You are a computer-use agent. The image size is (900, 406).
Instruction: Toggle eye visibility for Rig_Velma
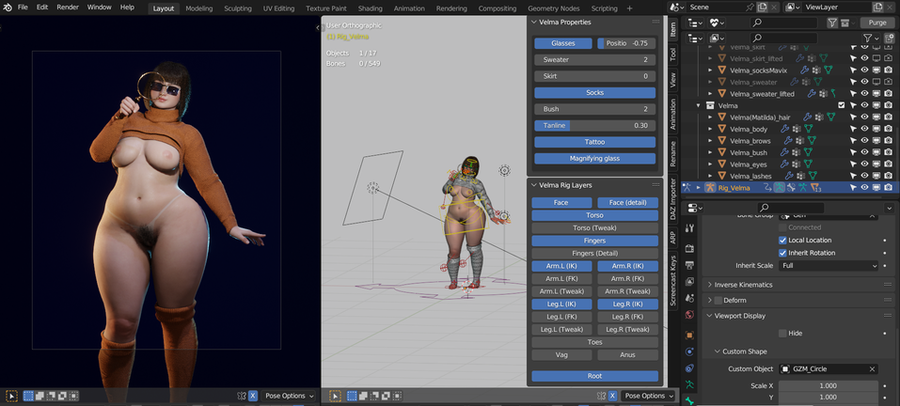(x=864, y=188)
